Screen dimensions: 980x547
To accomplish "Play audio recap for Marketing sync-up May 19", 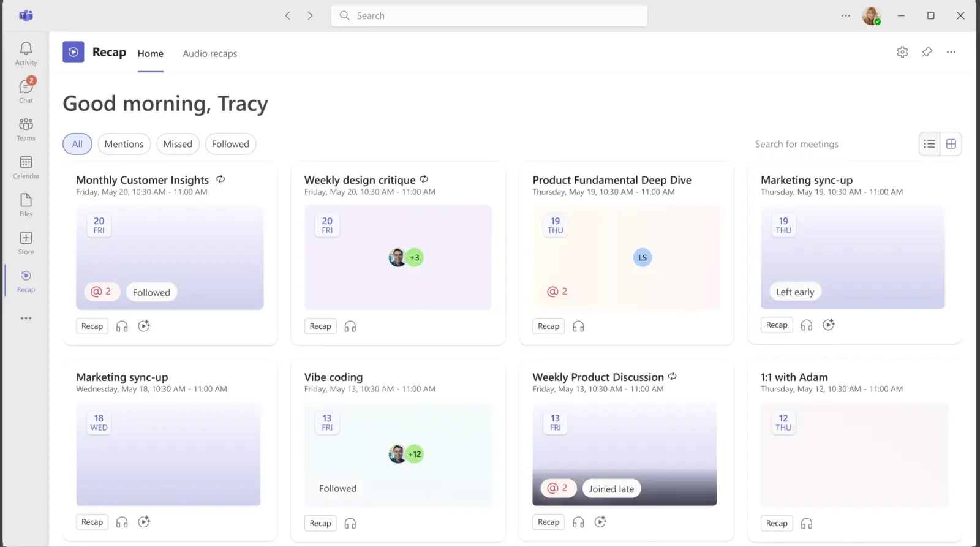I will coord(807,325).
